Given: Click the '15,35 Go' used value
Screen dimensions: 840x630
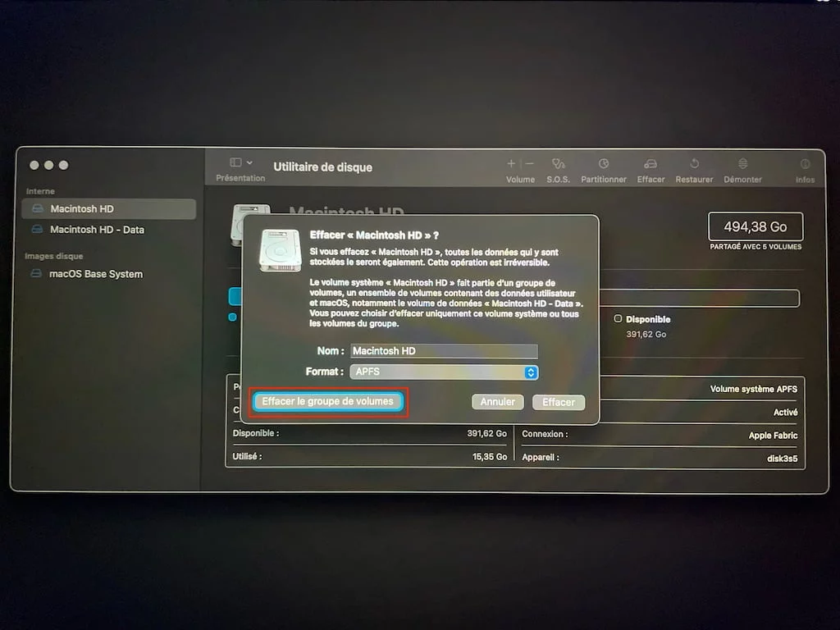Looking at the screenshot, I should point(490,456).
